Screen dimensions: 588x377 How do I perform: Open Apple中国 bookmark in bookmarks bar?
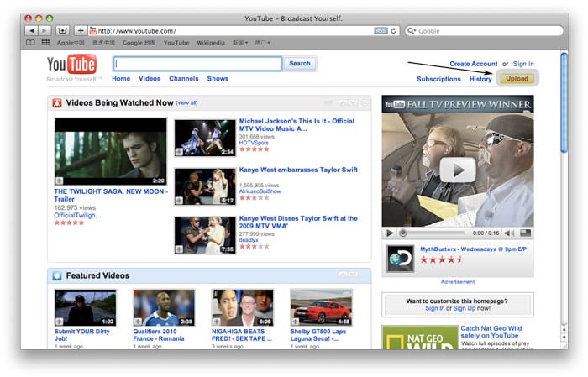(x=71, y=43)
